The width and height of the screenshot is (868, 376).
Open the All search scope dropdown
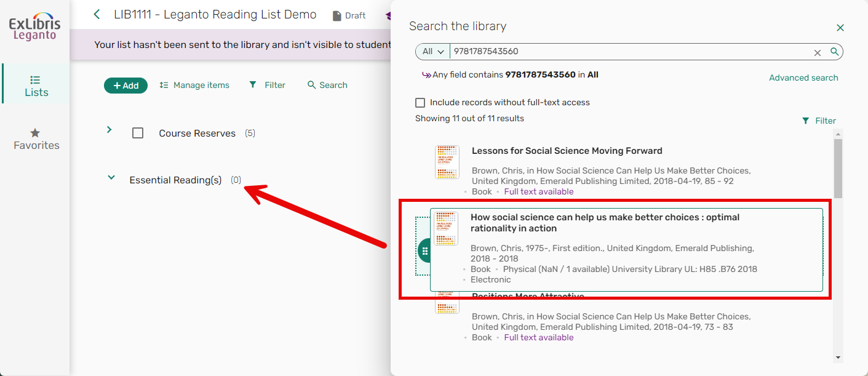tap(433, 52)
